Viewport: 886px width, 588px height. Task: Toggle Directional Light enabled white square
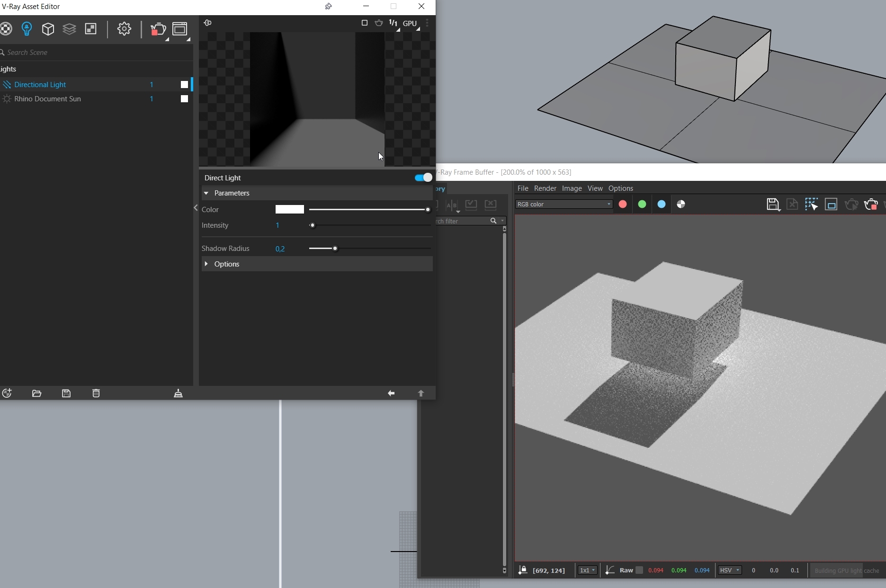tap(184, 85)
